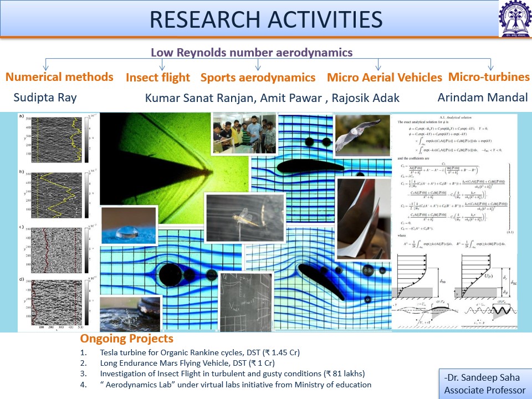The width and height of the screenshot is (532, 399).
Task: Click the institute logo in the top corner
Action: coord(515,19)
